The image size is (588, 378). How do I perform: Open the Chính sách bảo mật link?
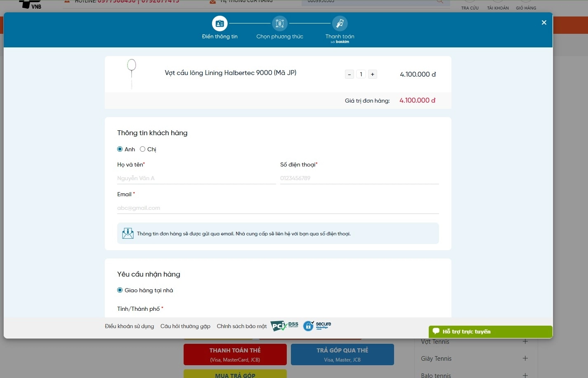click(242, 326)
